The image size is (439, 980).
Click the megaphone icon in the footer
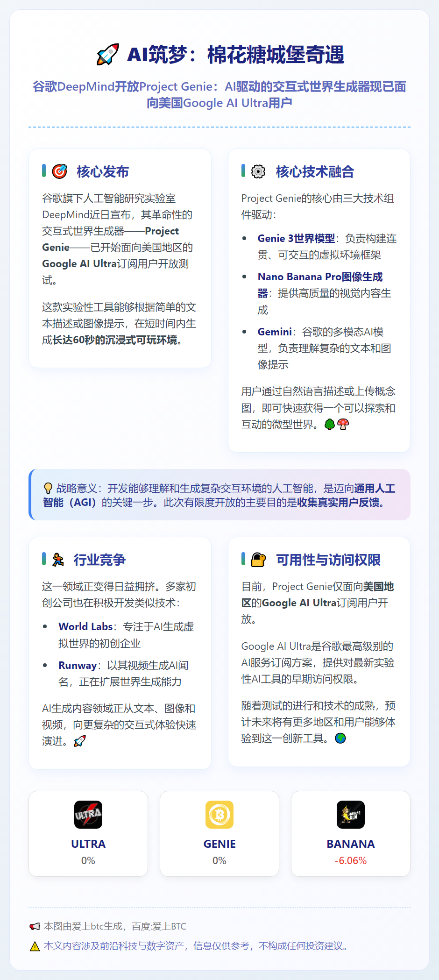[x=35, y=926]
